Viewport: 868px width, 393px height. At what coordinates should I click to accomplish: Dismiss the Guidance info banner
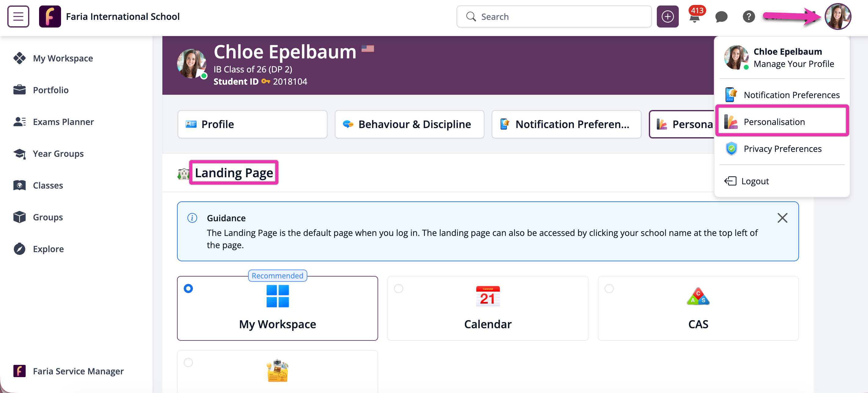[782, 218]
